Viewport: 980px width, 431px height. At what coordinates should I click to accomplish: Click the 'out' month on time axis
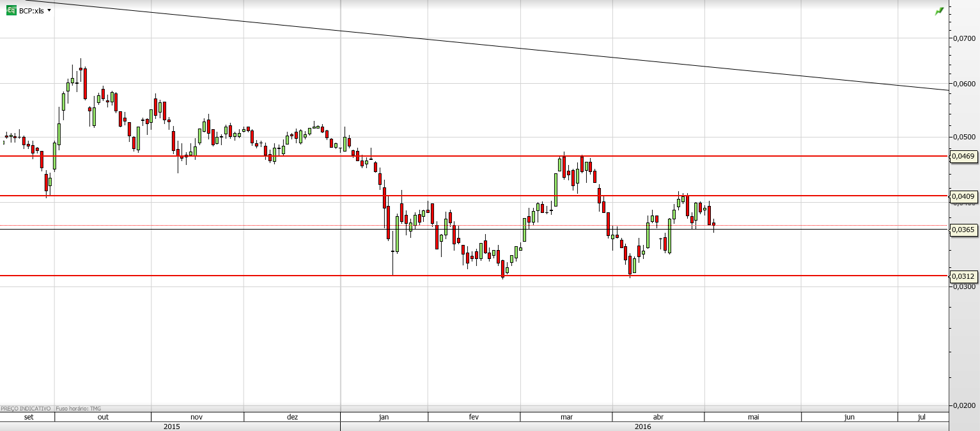point(104,417)
